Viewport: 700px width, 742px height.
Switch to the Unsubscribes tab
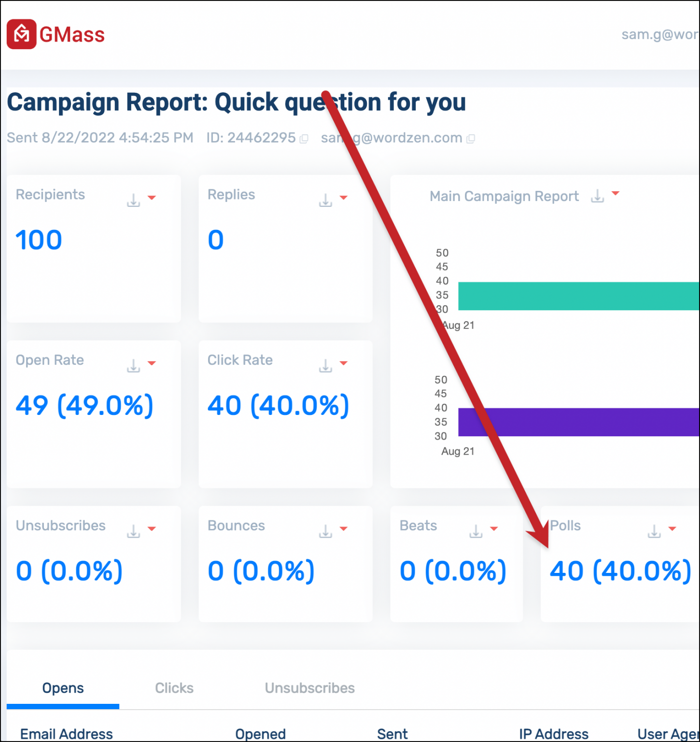pos(309,688)
